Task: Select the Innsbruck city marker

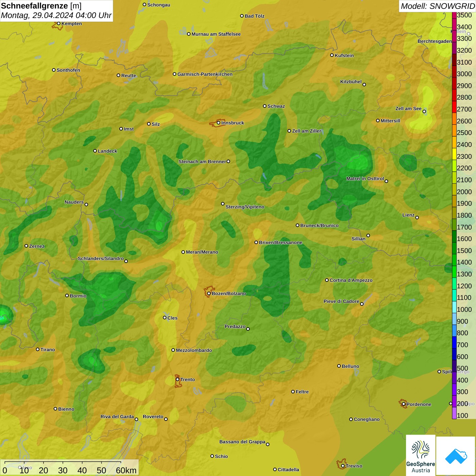Action: [219, 123]
